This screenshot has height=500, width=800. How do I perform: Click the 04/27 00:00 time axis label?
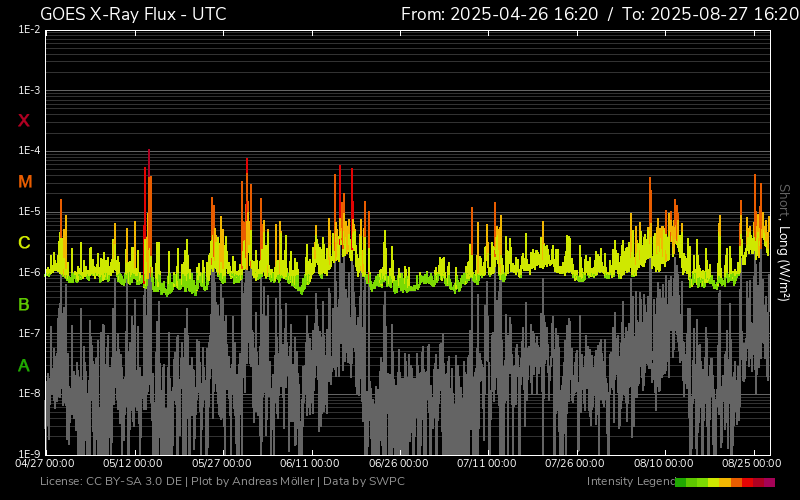[x=45, y=464]
